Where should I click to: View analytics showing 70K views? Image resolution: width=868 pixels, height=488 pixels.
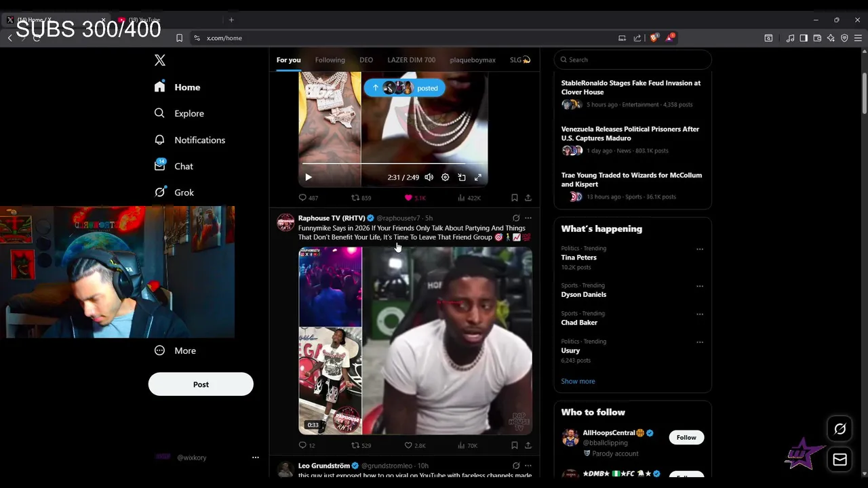pos(468,445)
